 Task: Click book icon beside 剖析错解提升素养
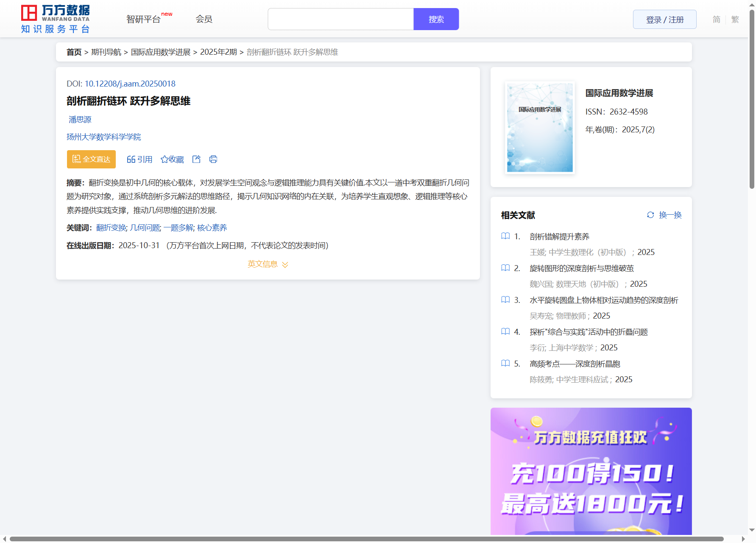coord(505,236)
